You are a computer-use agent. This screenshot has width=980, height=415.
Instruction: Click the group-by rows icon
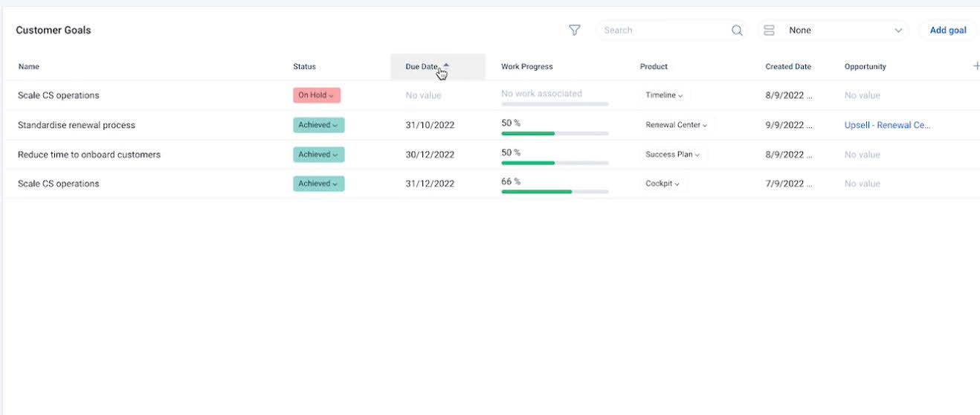pyautogui.click(x=769, y=30)
